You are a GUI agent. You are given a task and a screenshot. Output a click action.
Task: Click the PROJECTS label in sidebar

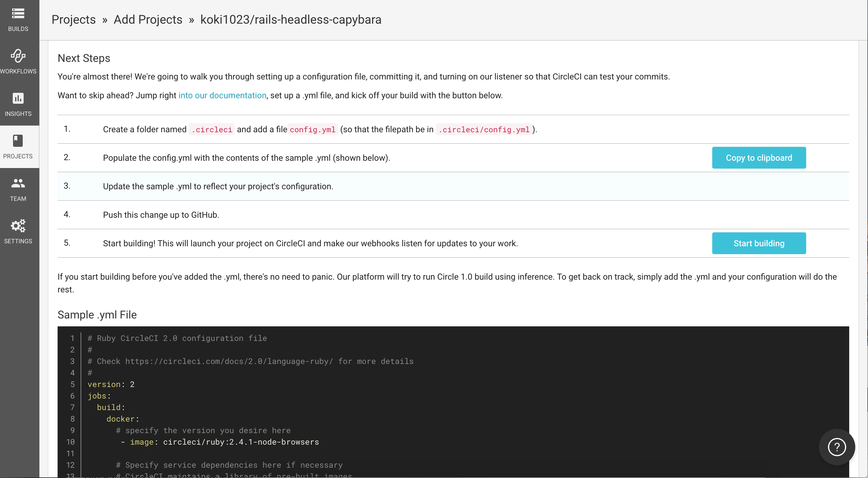18,157
